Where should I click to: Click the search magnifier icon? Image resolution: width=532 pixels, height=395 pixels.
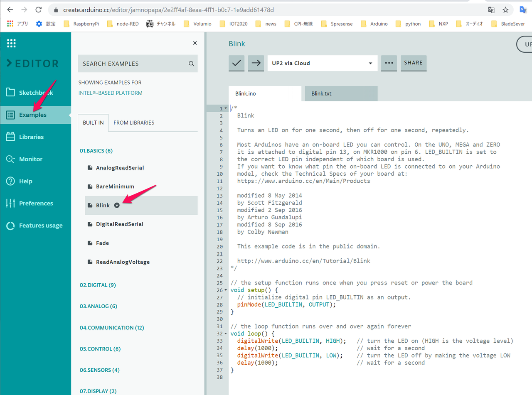tap(191, 64)
